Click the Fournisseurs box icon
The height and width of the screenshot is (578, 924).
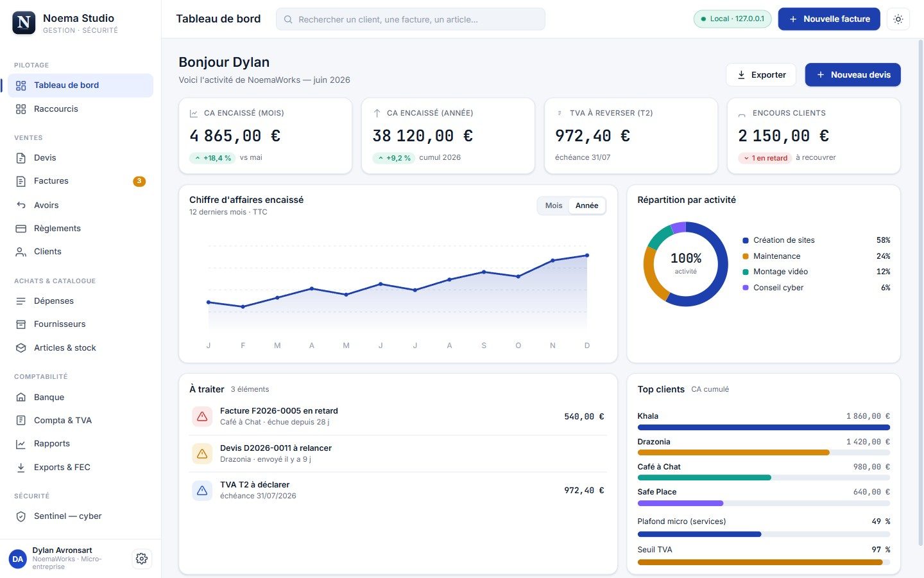[21, 324]
